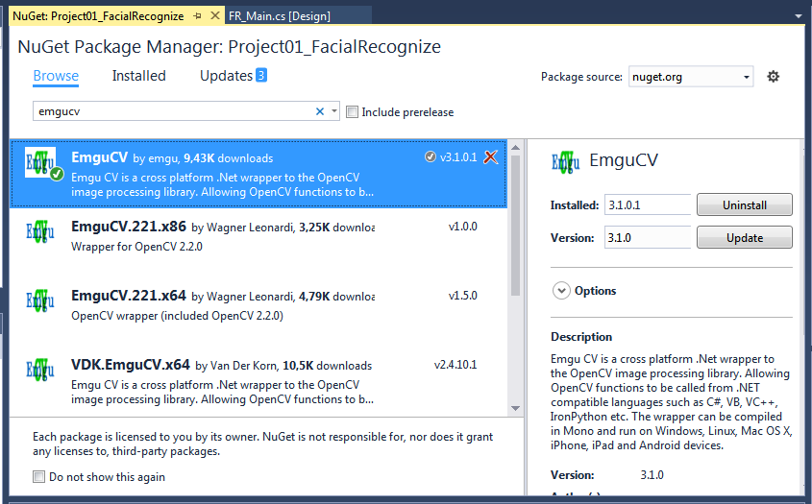Switch to the Browse tab
812x504 pixels.
click(56, 76)
